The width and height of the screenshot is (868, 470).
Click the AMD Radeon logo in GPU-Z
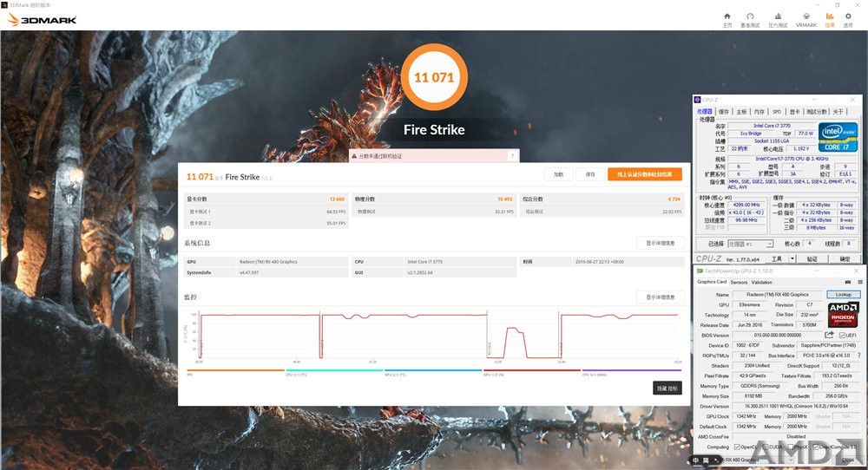843,314
